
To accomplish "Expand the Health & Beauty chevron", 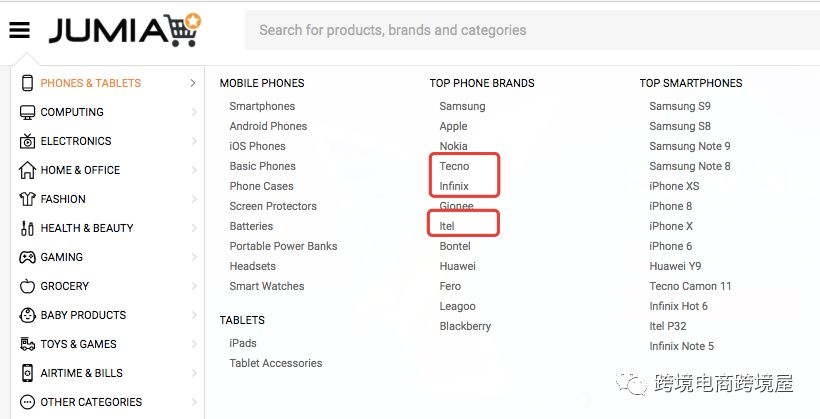I will click(194, 228).
